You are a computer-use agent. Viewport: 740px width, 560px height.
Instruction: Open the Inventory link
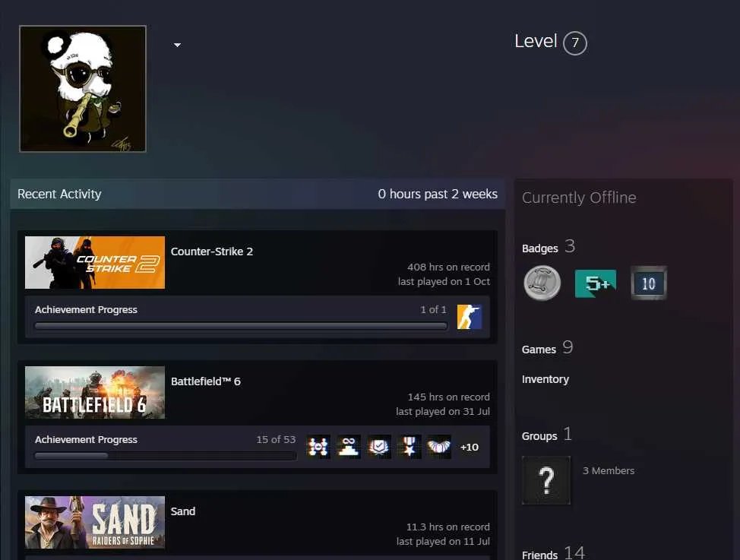coord(546,379)
